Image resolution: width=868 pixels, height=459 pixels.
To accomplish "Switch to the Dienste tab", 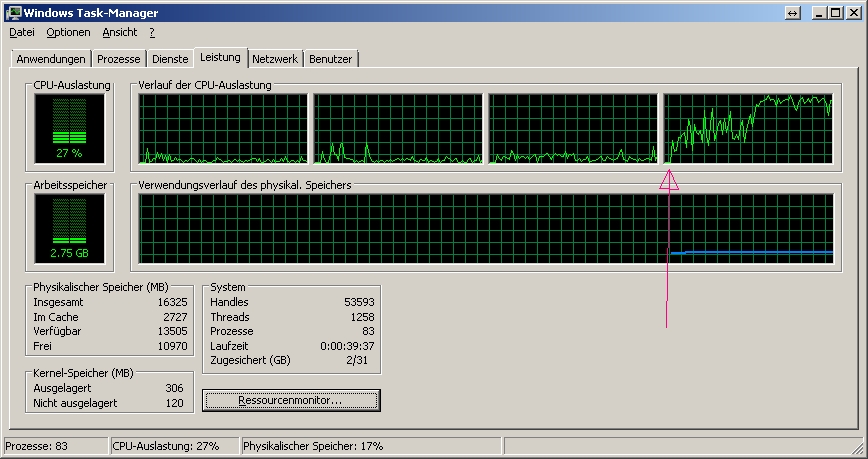I will point(170,59).
